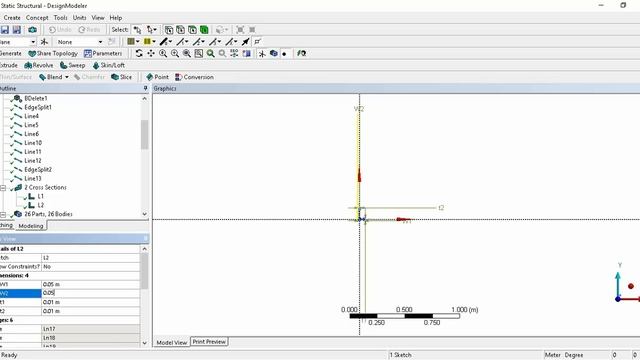Image resolution: width=640 pixels, height=360 pixels.
Task: Click the t2 value field 0.01 m
Action: coord(91,311)
